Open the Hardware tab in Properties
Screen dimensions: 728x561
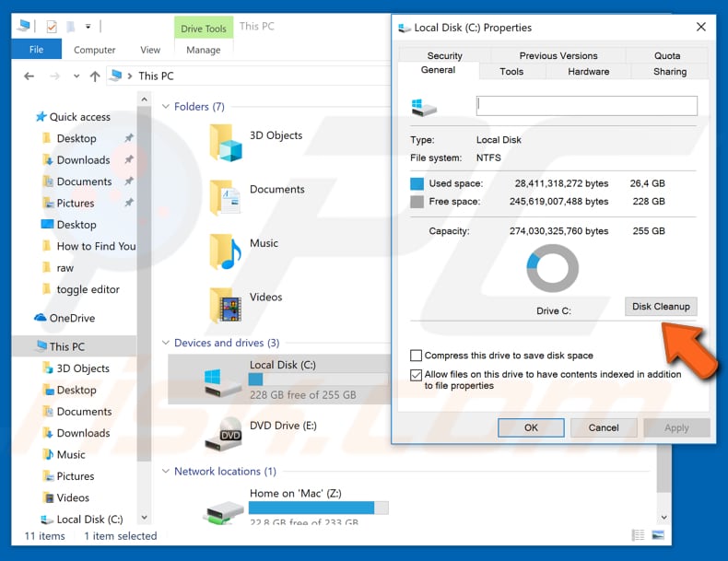588,72
